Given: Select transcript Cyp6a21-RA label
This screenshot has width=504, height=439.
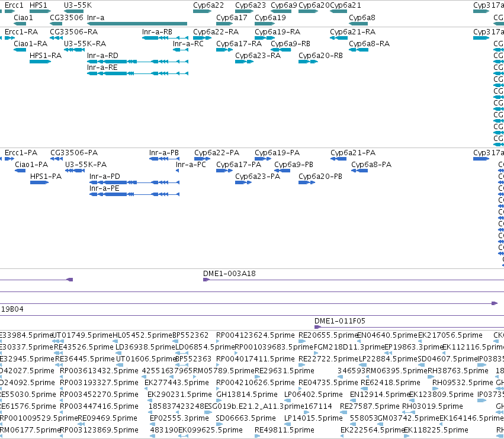Looking at the screenshot, I should 352,31.
